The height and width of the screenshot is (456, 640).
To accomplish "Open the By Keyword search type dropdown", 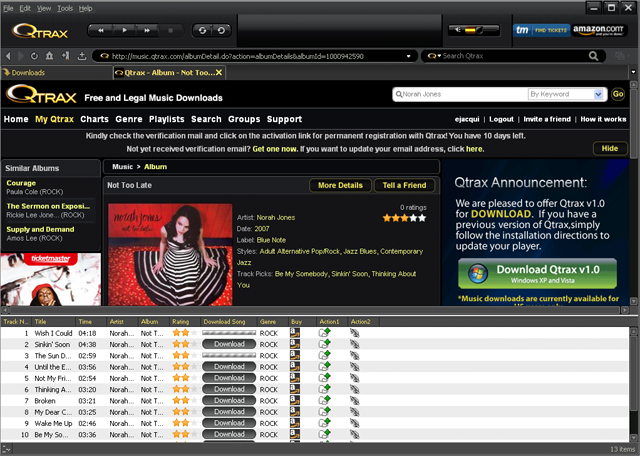I will pyautogui.click(x=566, y=94).
